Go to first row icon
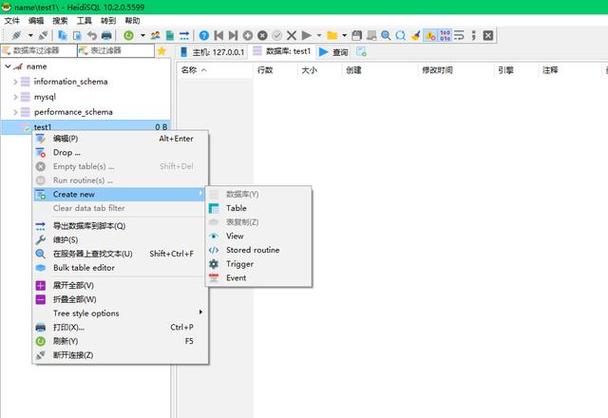Screen dimensions: 608x418 coord(219,36)
